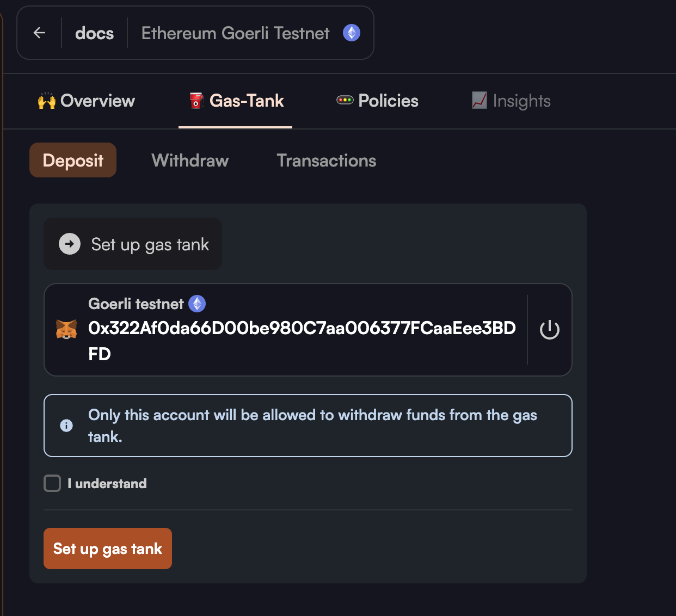The image size is (676, 616).
Task: Click the MetaMask fox icon
Action: tap(66, 329)
